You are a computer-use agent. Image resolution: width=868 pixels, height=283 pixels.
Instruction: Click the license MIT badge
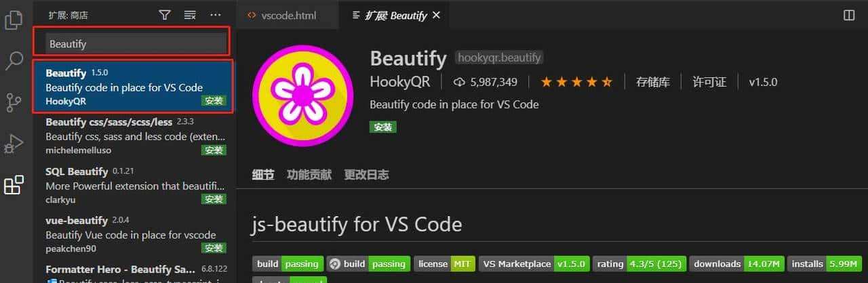click(x=444, y=264)
